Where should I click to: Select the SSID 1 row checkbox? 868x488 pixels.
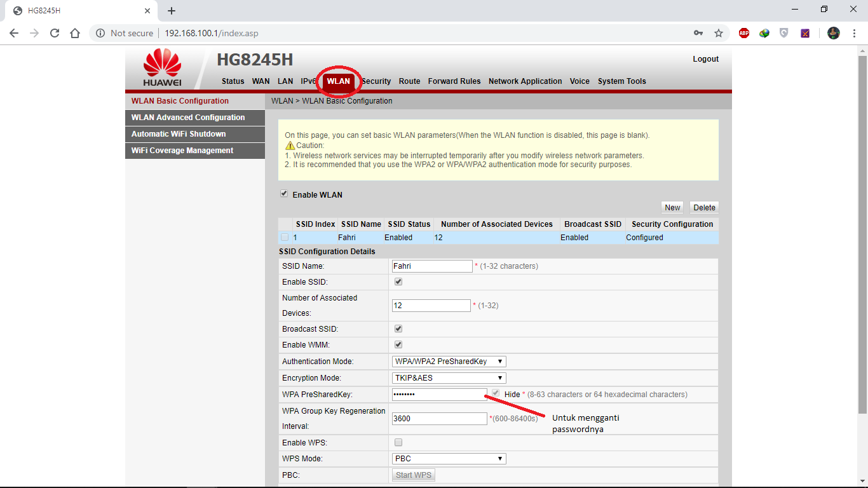point(285,237)
